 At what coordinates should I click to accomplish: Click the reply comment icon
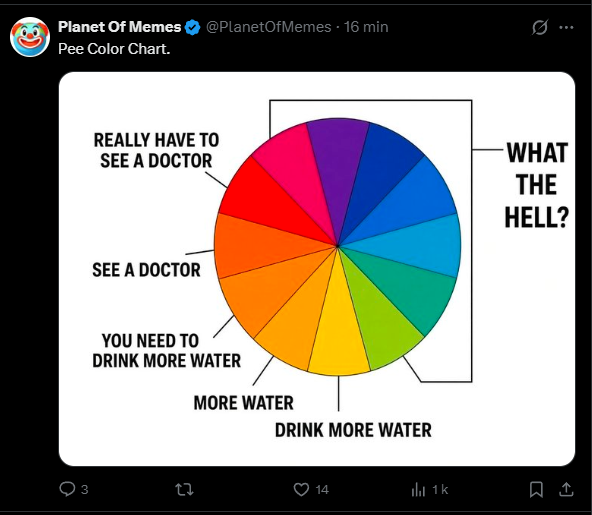click(x=67, y=489)
